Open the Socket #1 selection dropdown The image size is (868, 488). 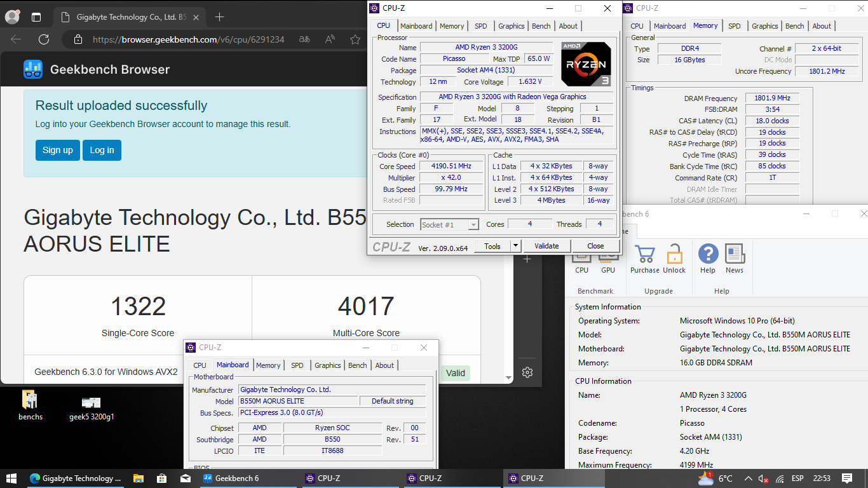449,224
